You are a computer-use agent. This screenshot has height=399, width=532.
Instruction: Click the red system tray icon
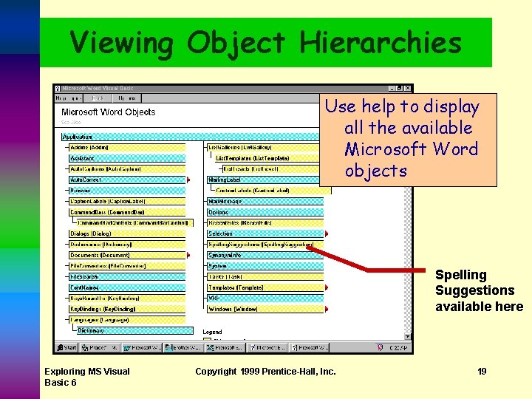coord(380,347)
